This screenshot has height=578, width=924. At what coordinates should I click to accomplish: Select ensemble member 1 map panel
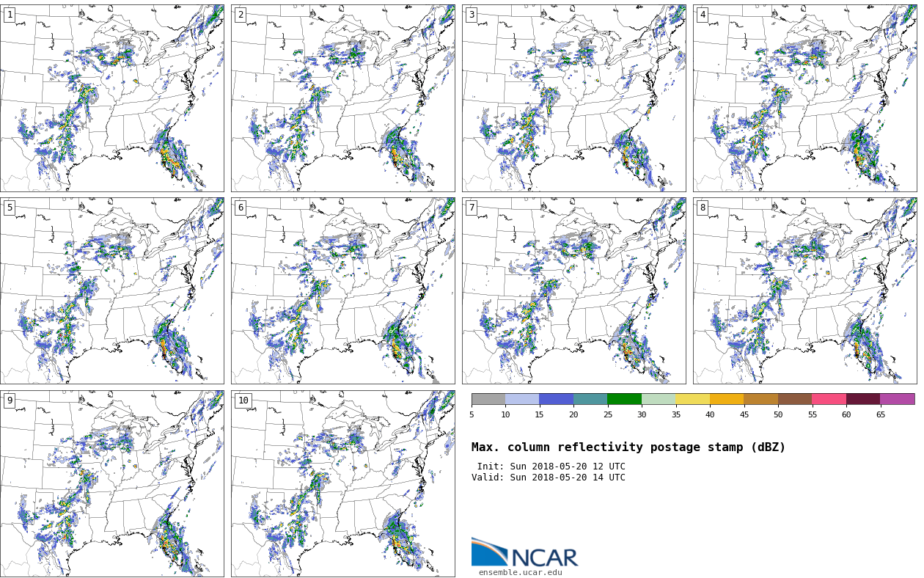pyautogui.click(x=112, y=98)
